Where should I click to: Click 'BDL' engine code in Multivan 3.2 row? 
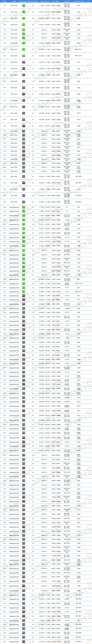[x=79, y=43]
